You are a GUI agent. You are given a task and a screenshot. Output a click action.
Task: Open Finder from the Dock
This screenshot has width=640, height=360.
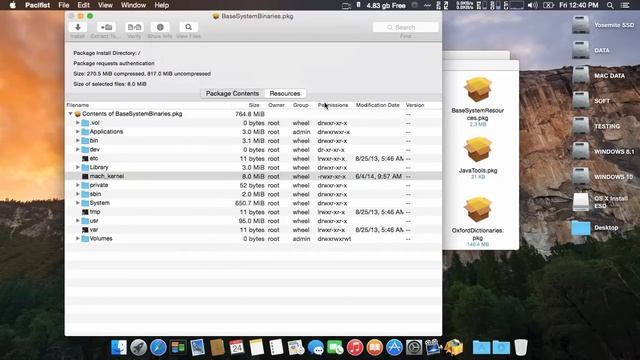coord(119,347)
